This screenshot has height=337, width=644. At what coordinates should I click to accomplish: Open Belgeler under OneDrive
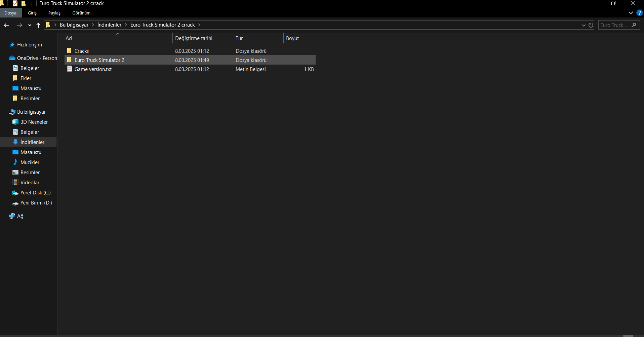click(x=30, y=68)
